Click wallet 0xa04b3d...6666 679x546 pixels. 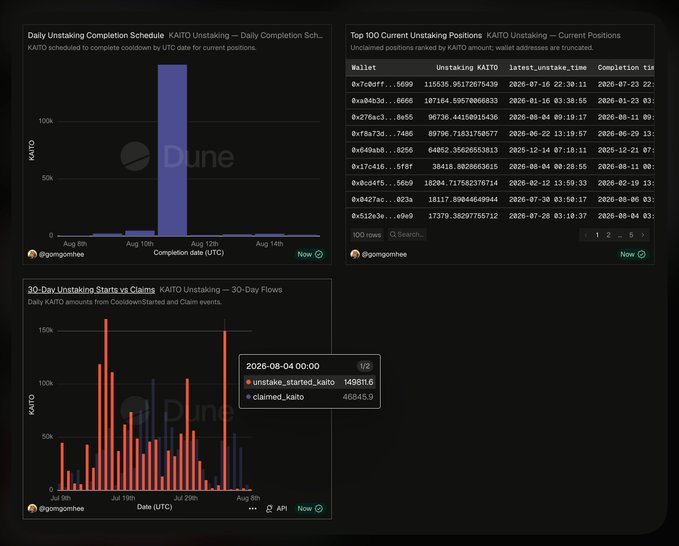click(382, 101)
